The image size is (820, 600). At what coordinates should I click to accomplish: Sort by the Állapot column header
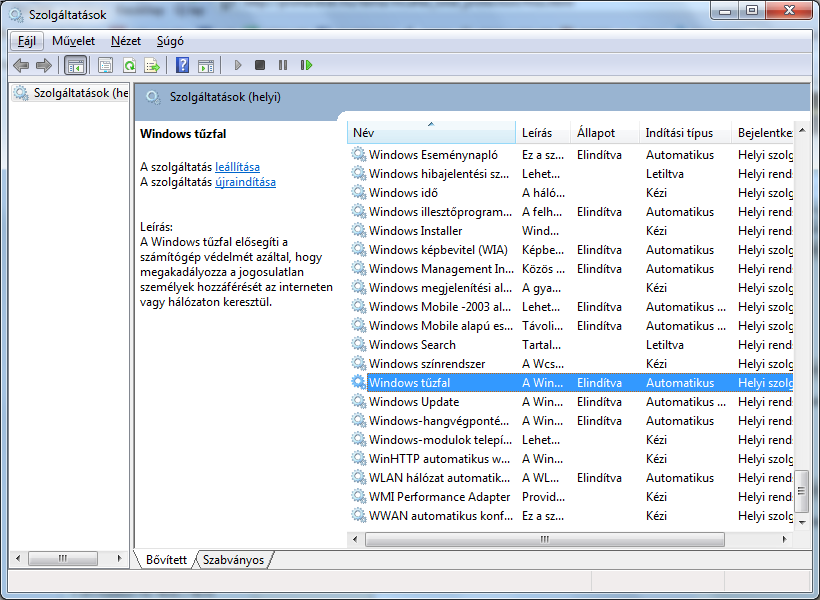coord(605,132)
